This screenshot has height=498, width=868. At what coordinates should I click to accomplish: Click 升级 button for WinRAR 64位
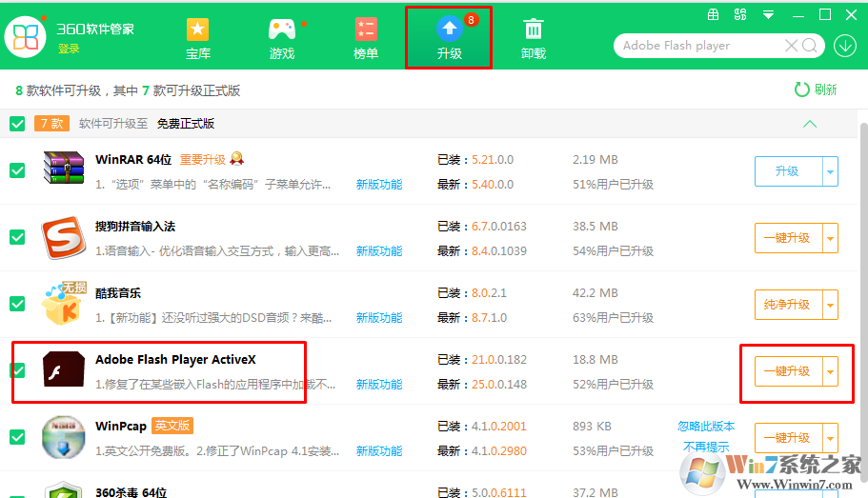tap(788, 171)
